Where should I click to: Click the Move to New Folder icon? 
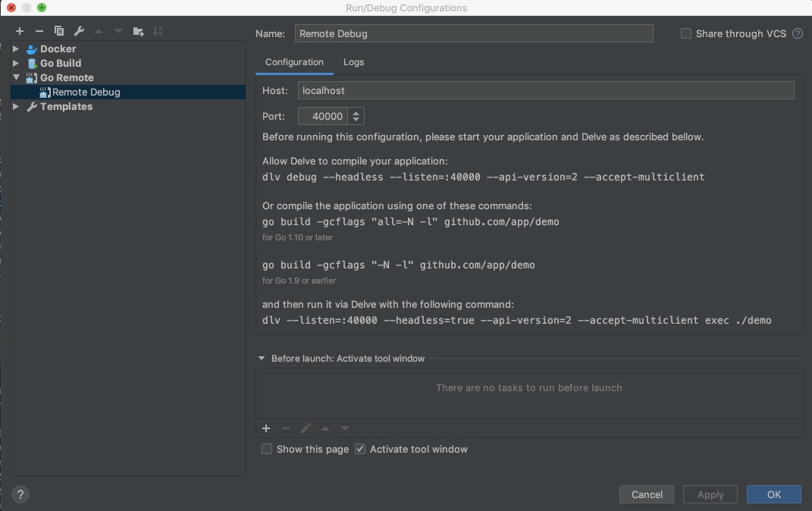point(138,31)
